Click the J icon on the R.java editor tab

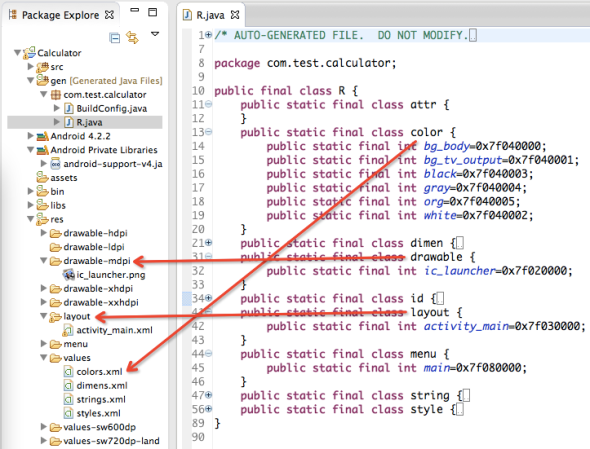pos(187,15)
